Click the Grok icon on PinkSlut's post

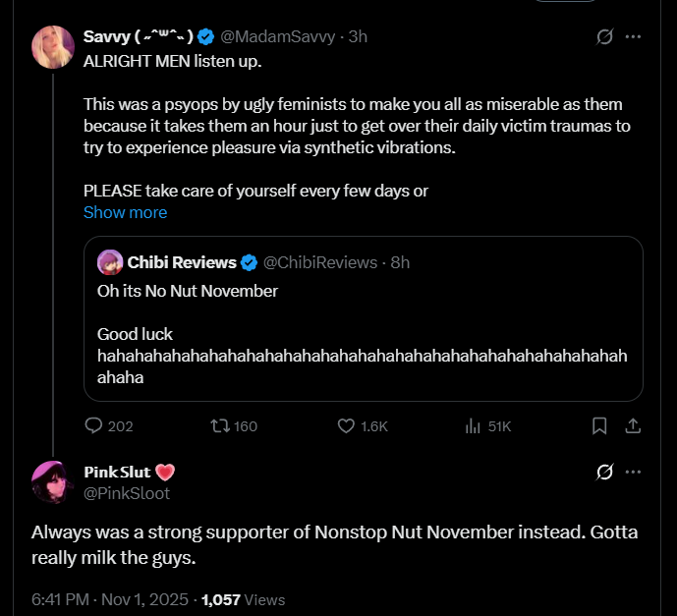[606, 473]
